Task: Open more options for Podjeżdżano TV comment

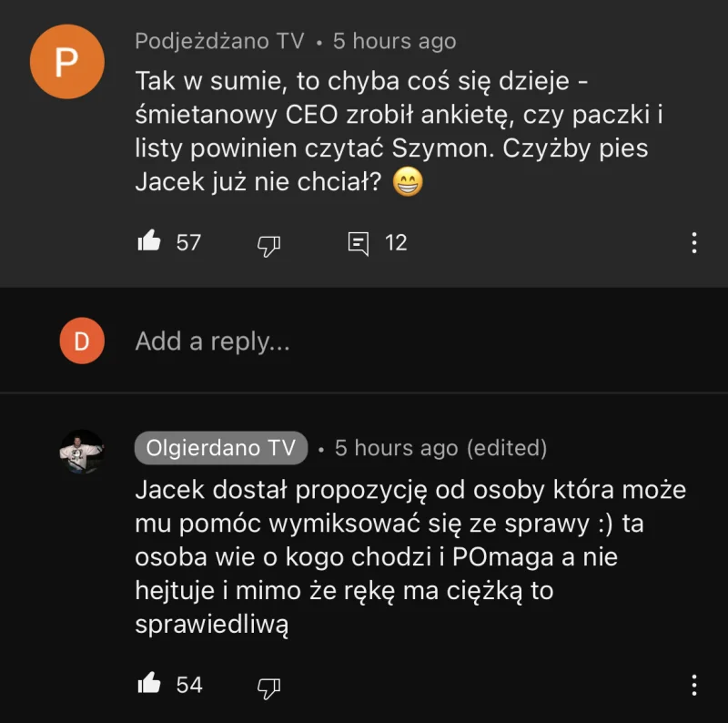Action: pos(694,242)
